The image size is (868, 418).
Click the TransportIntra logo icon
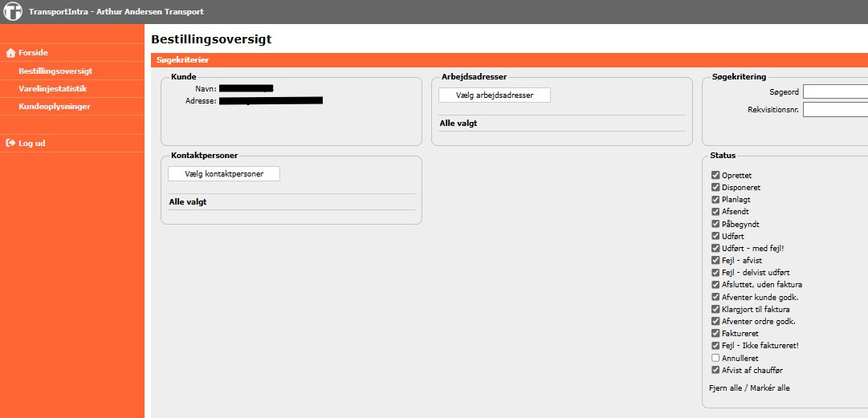click(12, 12)
